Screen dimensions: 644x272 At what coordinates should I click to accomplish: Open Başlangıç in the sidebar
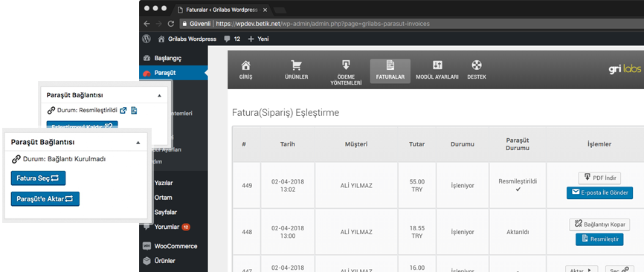(167, 58)
